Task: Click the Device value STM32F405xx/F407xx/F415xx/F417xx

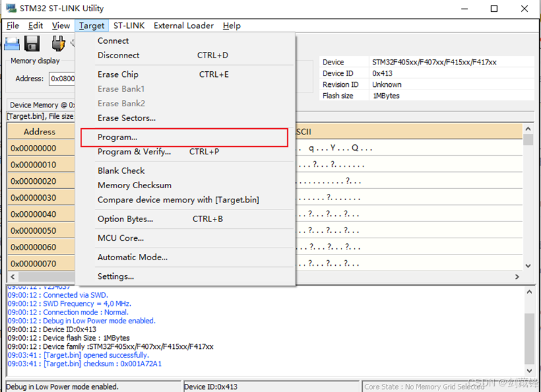Action: point(434,62)
